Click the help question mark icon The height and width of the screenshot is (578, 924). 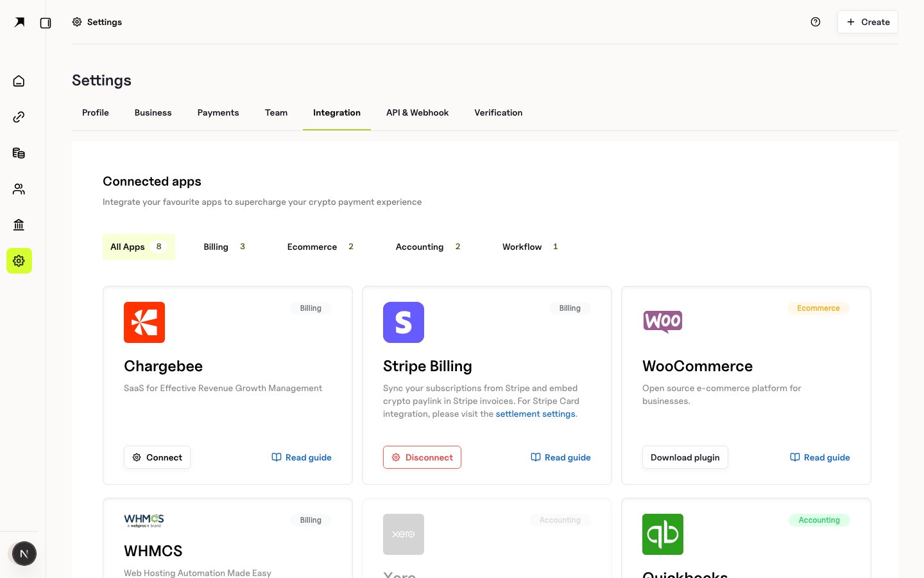point(816,22)
